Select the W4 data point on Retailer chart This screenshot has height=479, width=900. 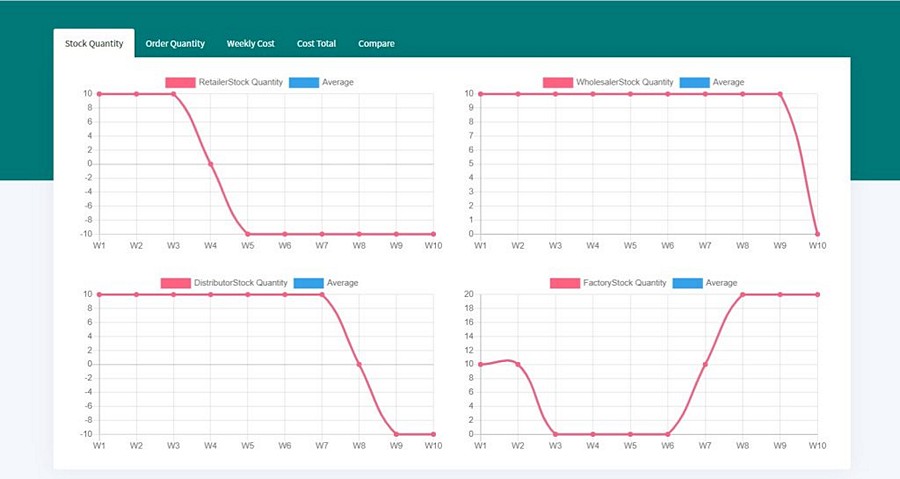[211, 164]
